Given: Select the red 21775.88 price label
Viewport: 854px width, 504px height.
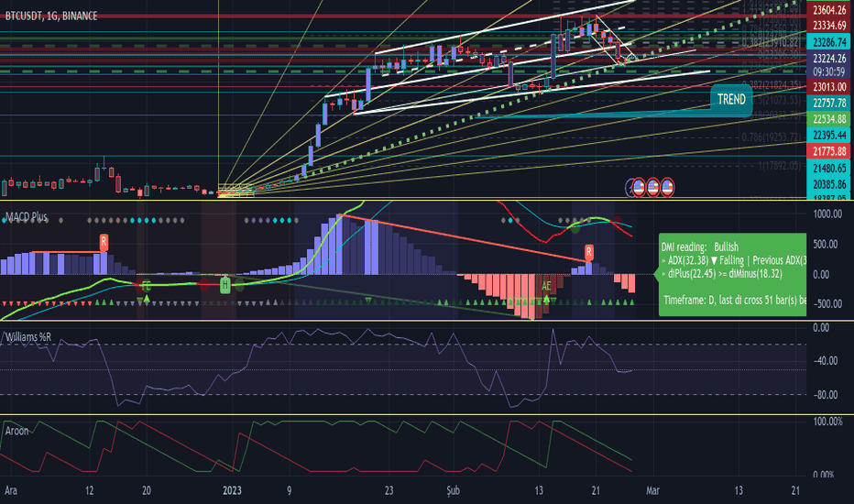Looking at the screenshot, I should (x=829, y=151).
